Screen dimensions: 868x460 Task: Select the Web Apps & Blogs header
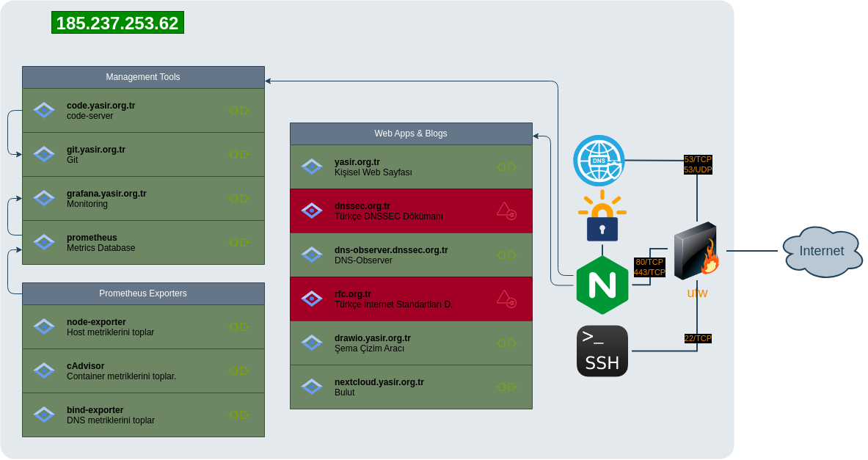point(411,134)
